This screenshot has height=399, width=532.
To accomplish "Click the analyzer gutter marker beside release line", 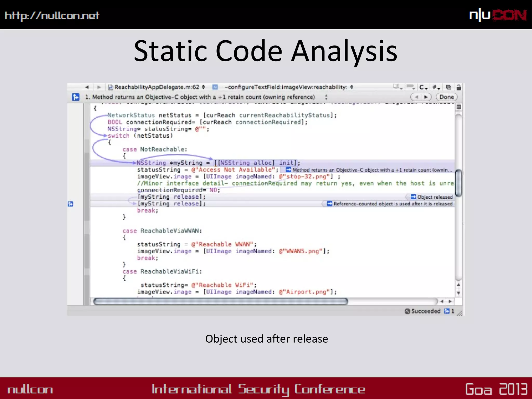I will click(70, 204).
